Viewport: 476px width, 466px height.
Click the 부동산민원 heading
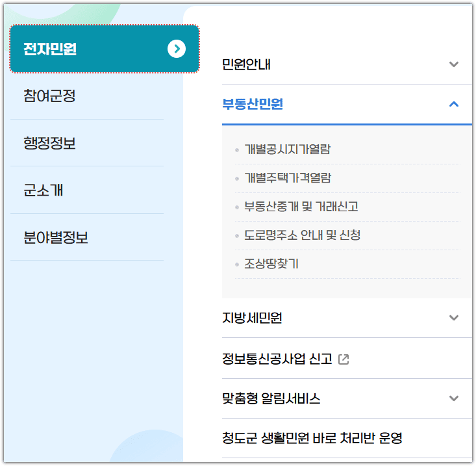(x=252, y=104)
